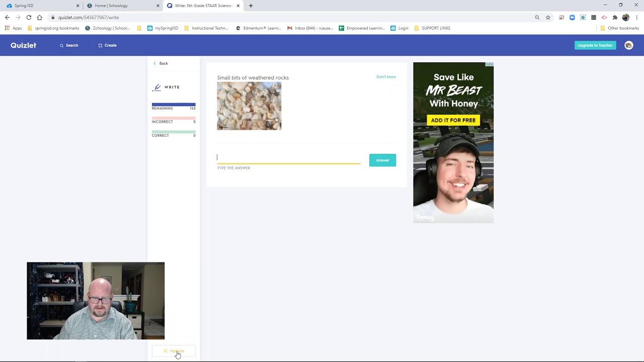
Task: Open unnamed bookmark folder before mySpringISD
Action: click(x=139, y=28)
